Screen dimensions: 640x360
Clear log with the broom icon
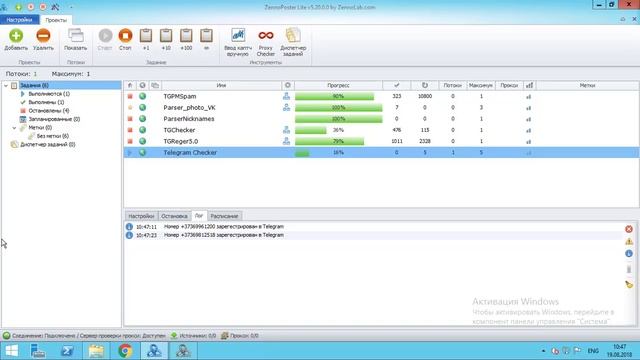pyautogui.click(x=629, y=284)
